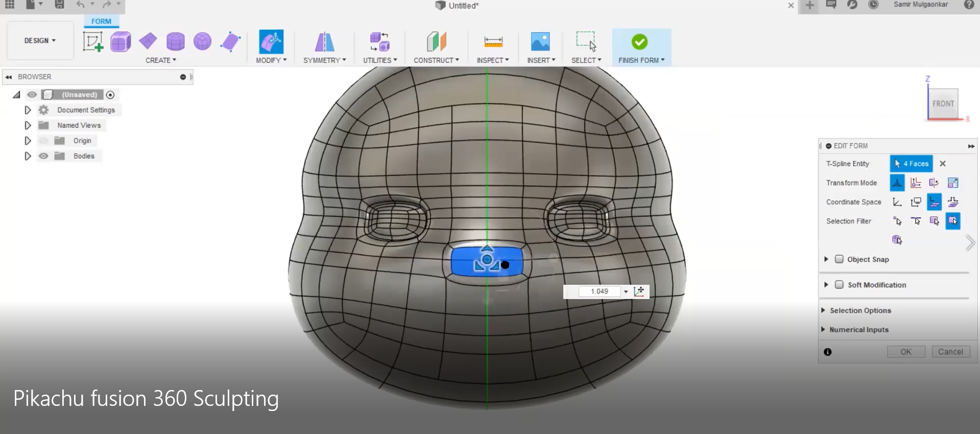Expand the Origin folder node

(x=28, y=141)
